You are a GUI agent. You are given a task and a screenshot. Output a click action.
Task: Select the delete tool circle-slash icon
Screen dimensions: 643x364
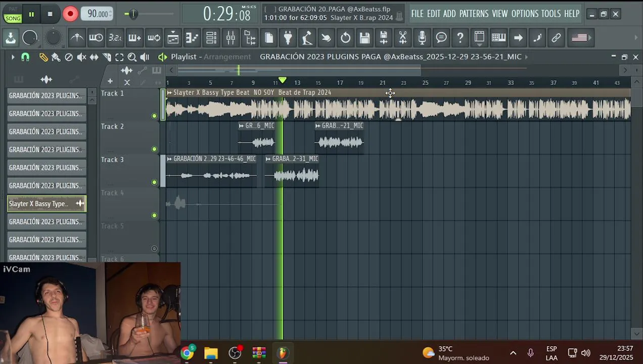(69, 57)
